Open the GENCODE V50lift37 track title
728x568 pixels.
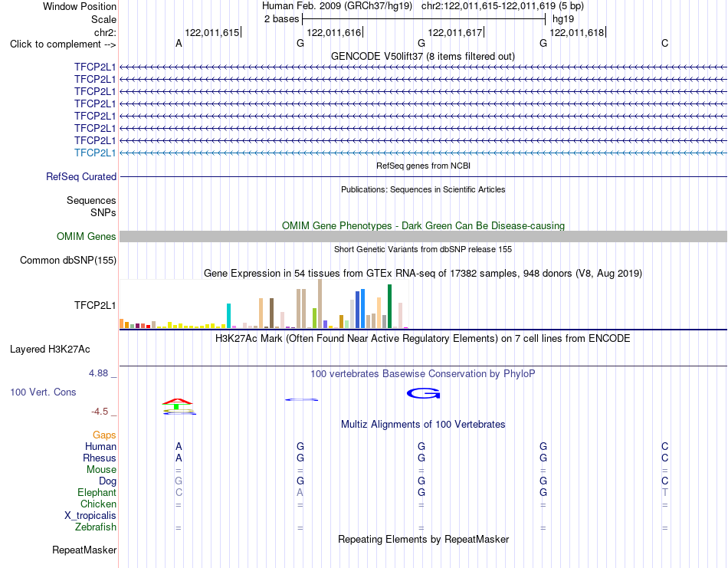(423, 56)
